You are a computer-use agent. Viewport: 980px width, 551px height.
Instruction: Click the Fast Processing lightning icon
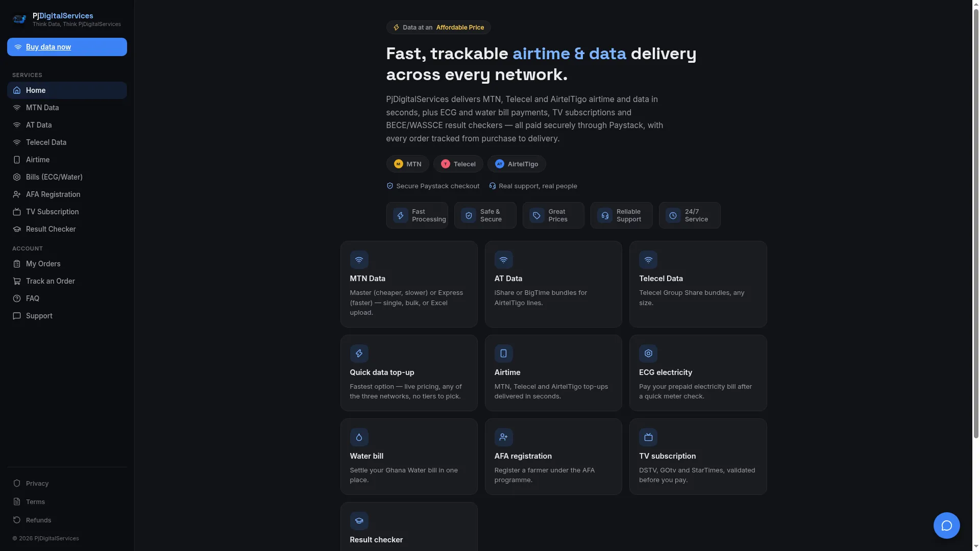pyautogui.click(x=400, y=216)
